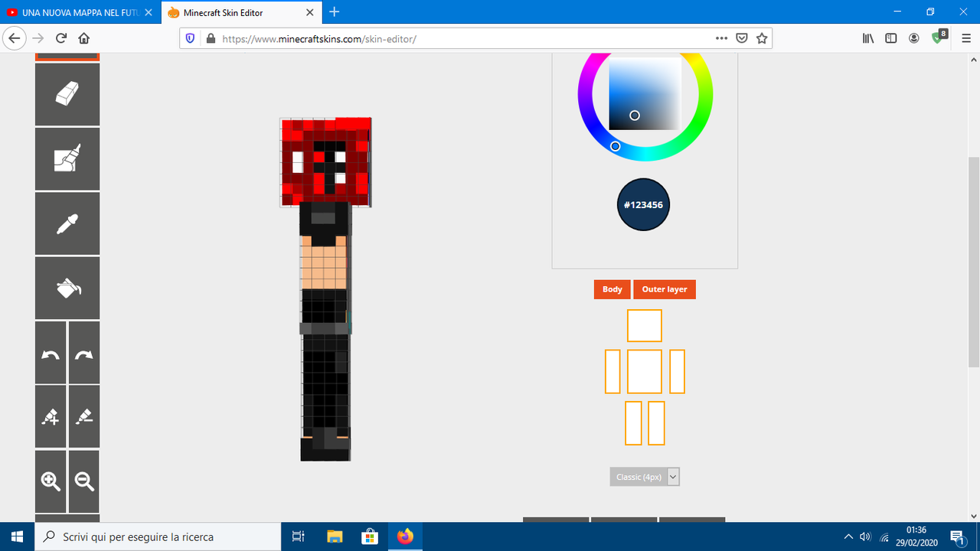
Task: Select the lighten shading tool
Action: [50, 416]
